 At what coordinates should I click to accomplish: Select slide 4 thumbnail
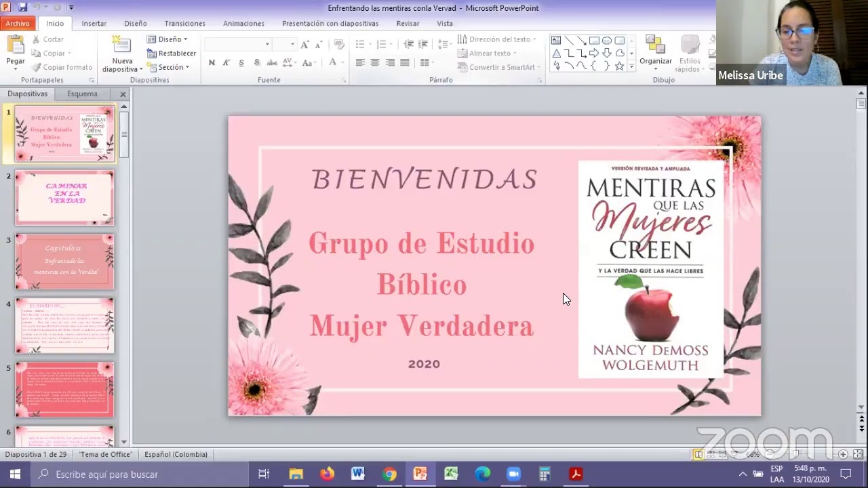pyautogui.click(x=65, y=325)
